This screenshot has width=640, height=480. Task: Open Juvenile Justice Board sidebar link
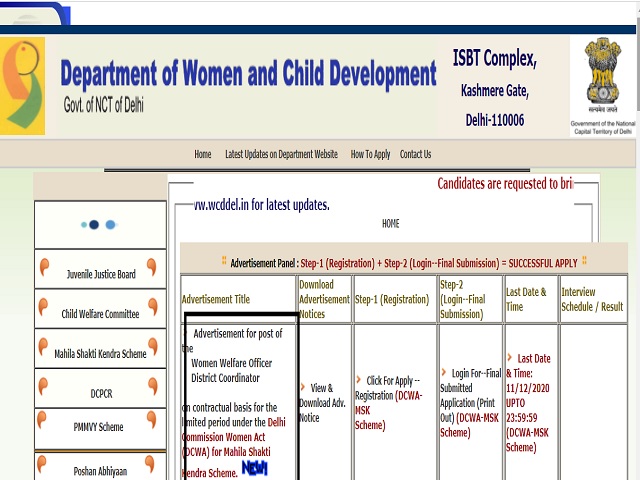[x=101, y=274]
